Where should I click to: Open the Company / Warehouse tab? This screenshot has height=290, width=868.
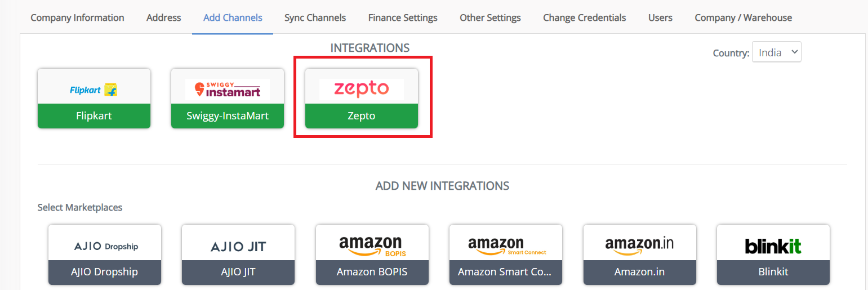coord(744,17)
